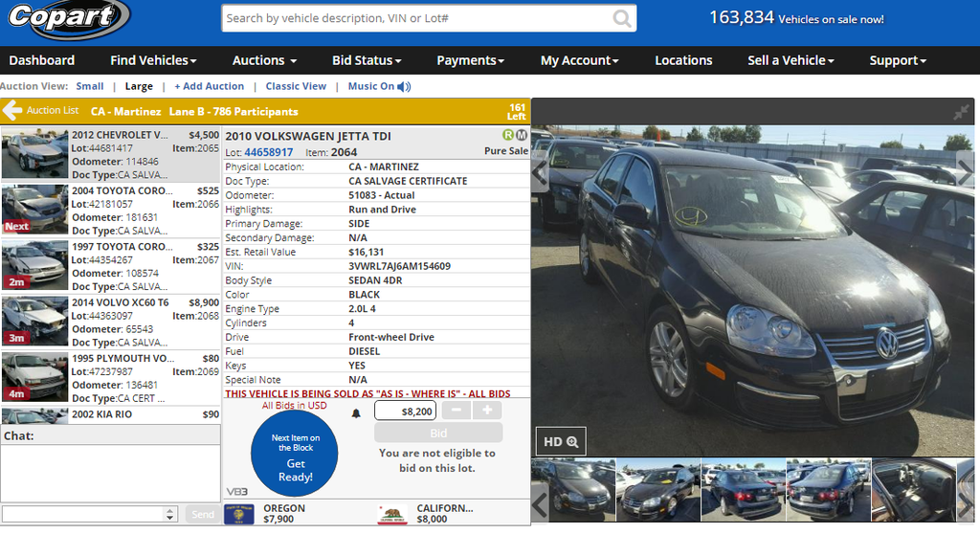This screenshot has height=534, width=980.
Task: Select 2014 Volvo XC60 T6 thumbnail
Action: tap(34, 321)
